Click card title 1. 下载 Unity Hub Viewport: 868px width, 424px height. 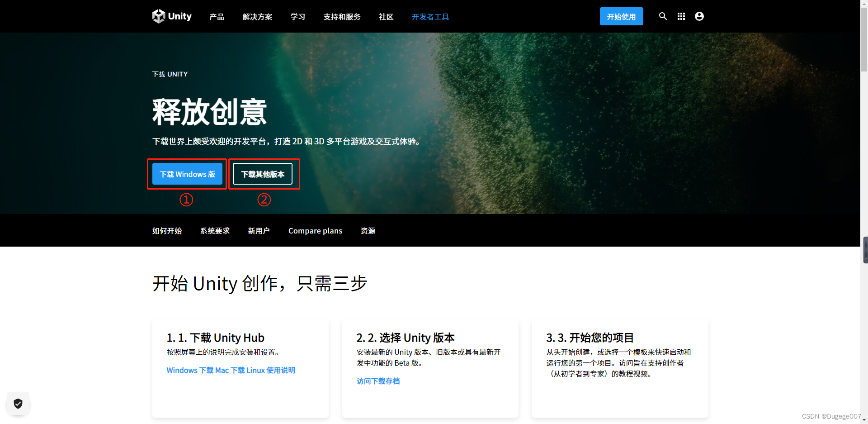point(216,338)
